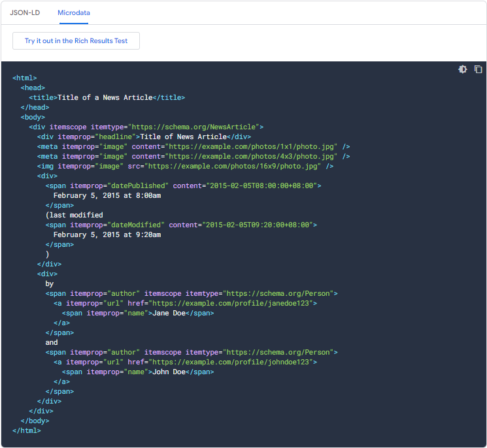
Task: Click the schema.org/NewsArticle itemtype line
Action: point(146,127)
